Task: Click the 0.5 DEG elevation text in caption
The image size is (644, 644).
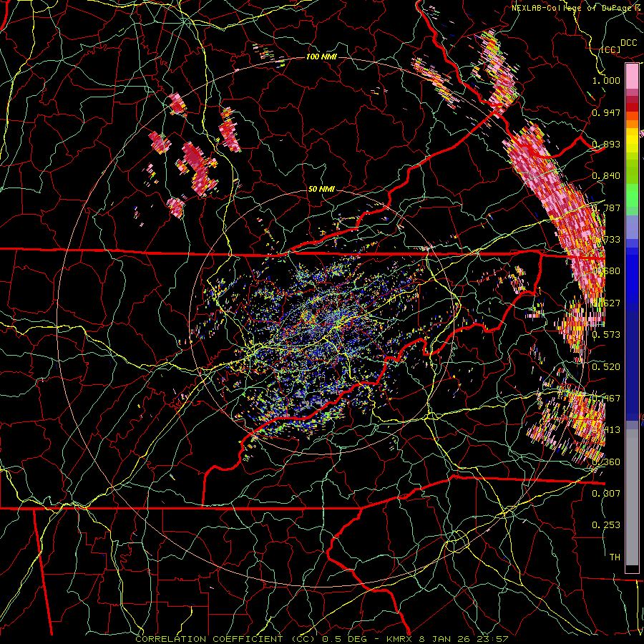Action: tap(344, 639)
